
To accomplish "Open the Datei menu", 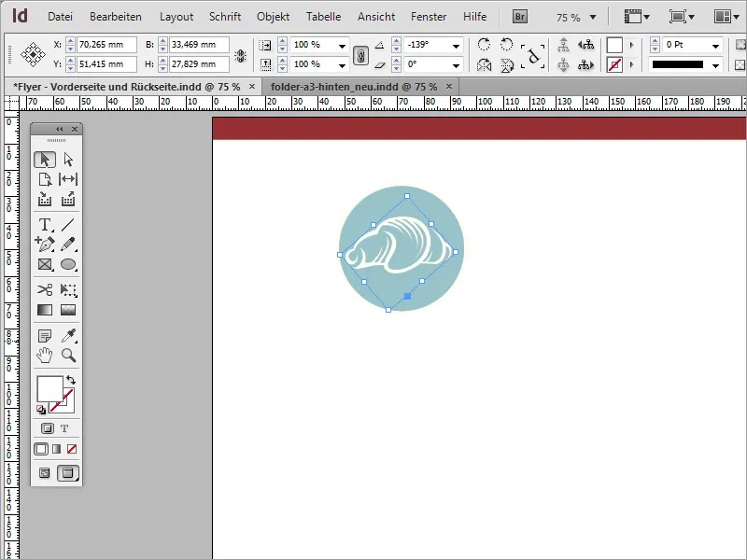I will click(x=60, y=17).
